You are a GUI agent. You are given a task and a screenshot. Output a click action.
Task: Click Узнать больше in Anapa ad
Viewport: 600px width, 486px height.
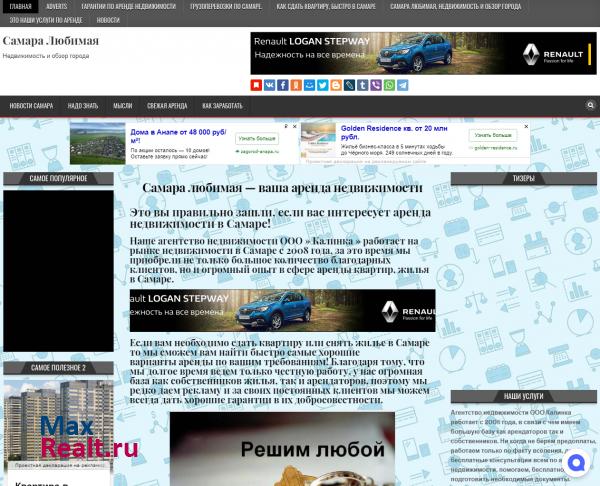point(257,139)
